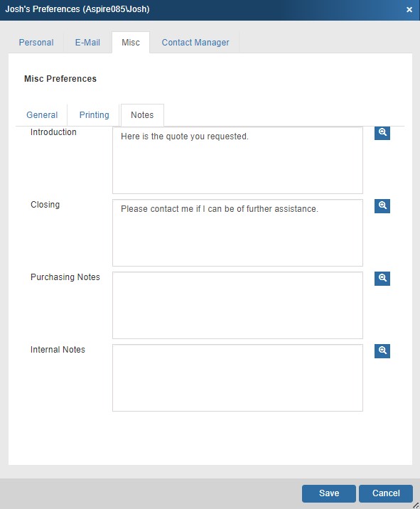
Task: Cancel the preferences changes
Action: pos(386,493)
